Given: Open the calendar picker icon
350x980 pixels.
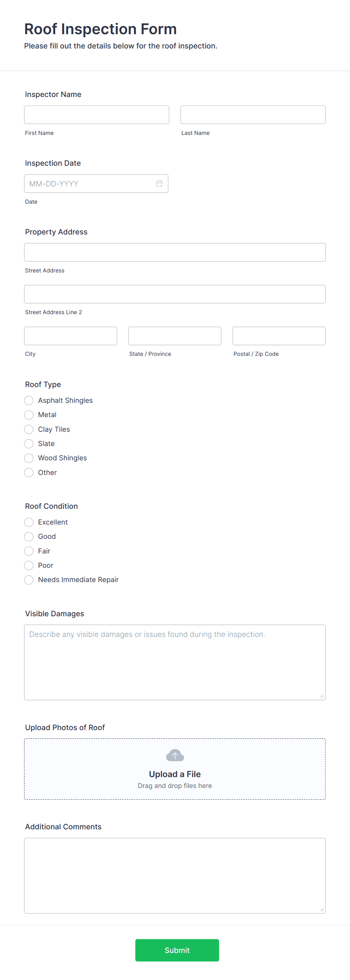Looking at the screenshot, I should pyautogui.click(x=160, y=184).
